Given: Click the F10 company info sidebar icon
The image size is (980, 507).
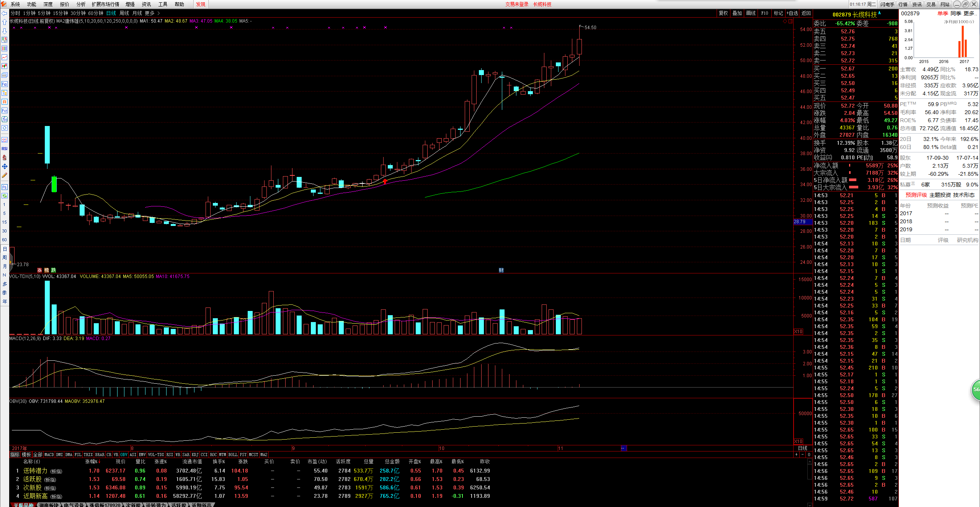Looking at the screenshot, I should coord(4,84).
